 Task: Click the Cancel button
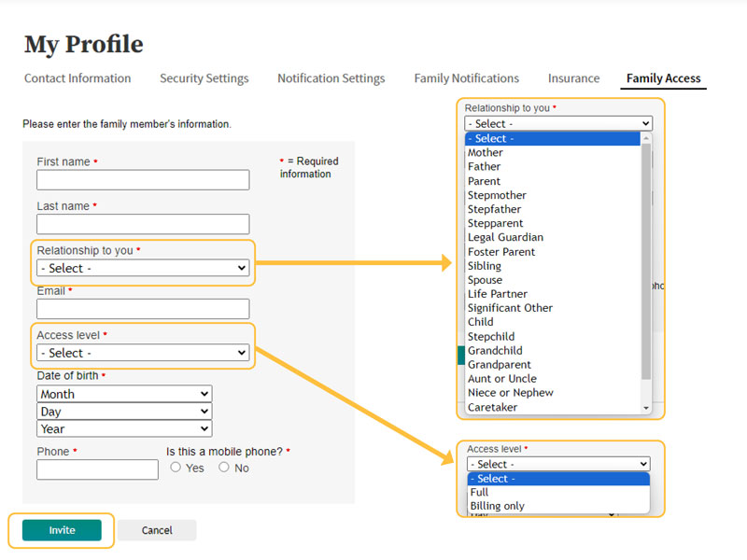tap(157, 530)
